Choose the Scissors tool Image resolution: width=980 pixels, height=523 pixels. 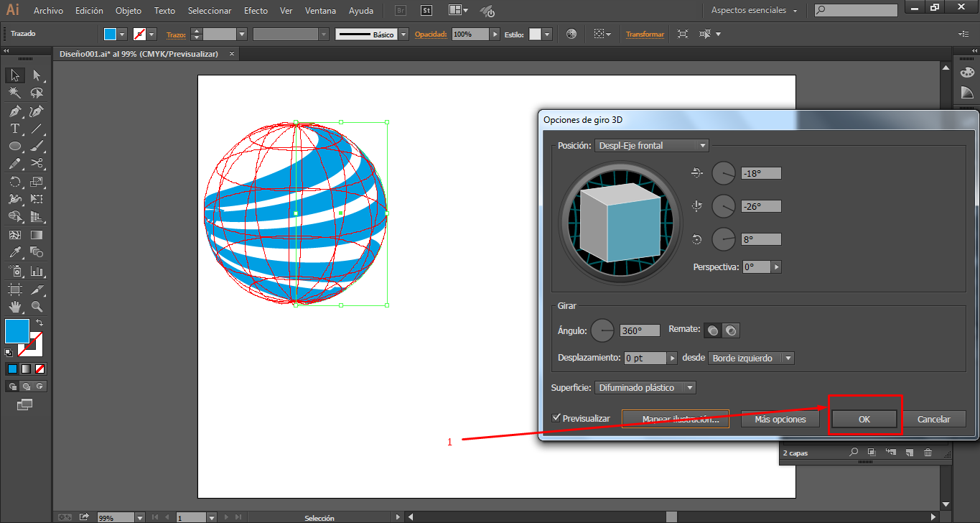[x=37, y=164]
